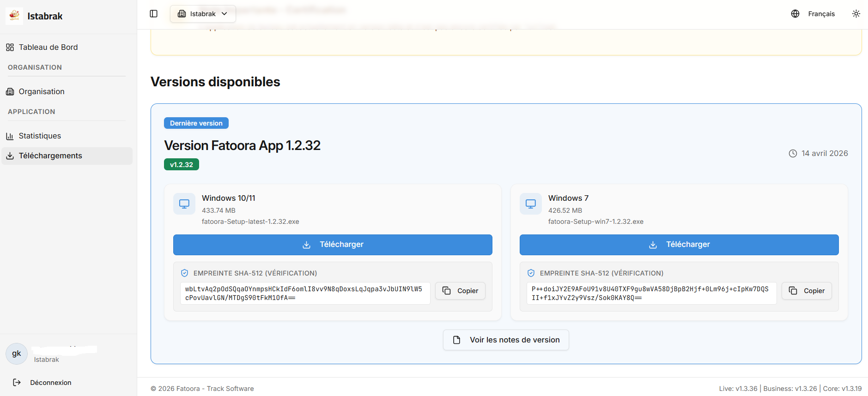Click filename fatoora-Setup-latest-1.2.32.exe
Viewport: 868px width, 396px height.
click(x=250, y=222)
